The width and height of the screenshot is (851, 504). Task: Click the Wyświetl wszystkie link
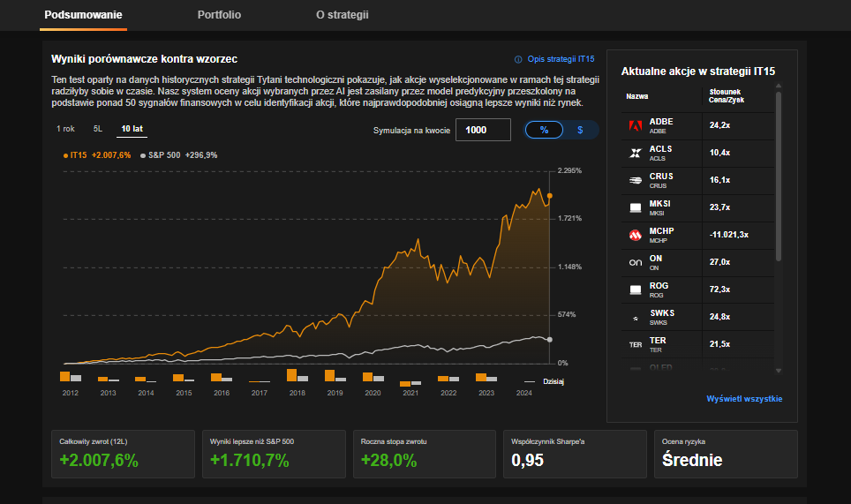tap(744, 399)
